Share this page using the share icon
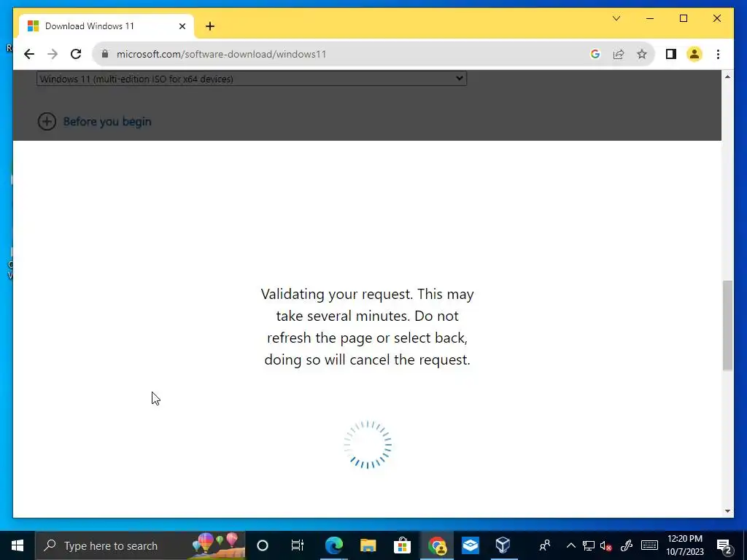The height and width of the screenshot is (560, 747). pos(619,54)
